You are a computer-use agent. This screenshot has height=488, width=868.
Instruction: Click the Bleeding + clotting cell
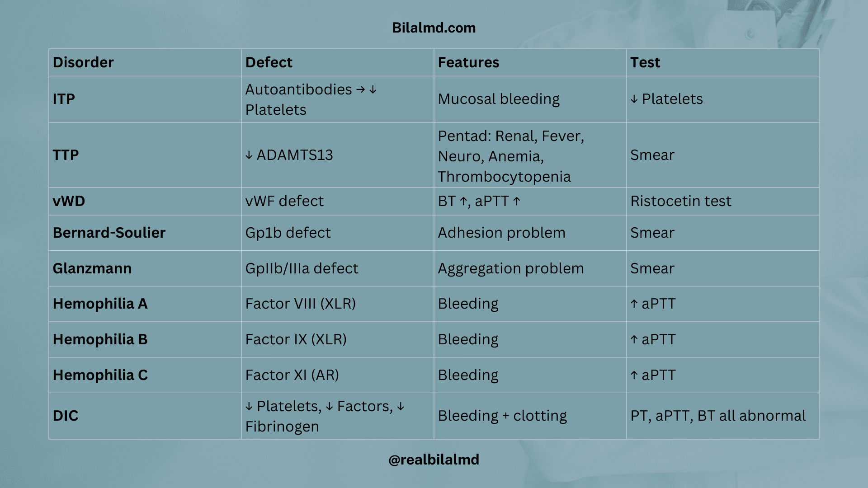[x=502, y=416]
